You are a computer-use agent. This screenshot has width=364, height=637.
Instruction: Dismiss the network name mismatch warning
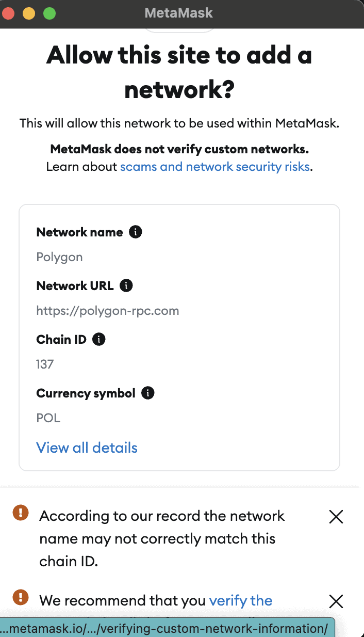(x=336, y=517)
